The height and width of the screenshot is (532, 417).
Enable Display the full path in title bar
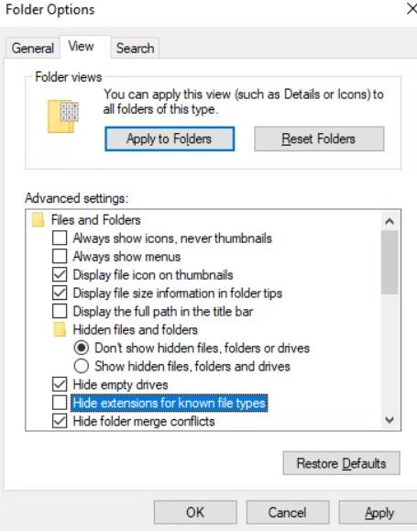coord(60,312)
